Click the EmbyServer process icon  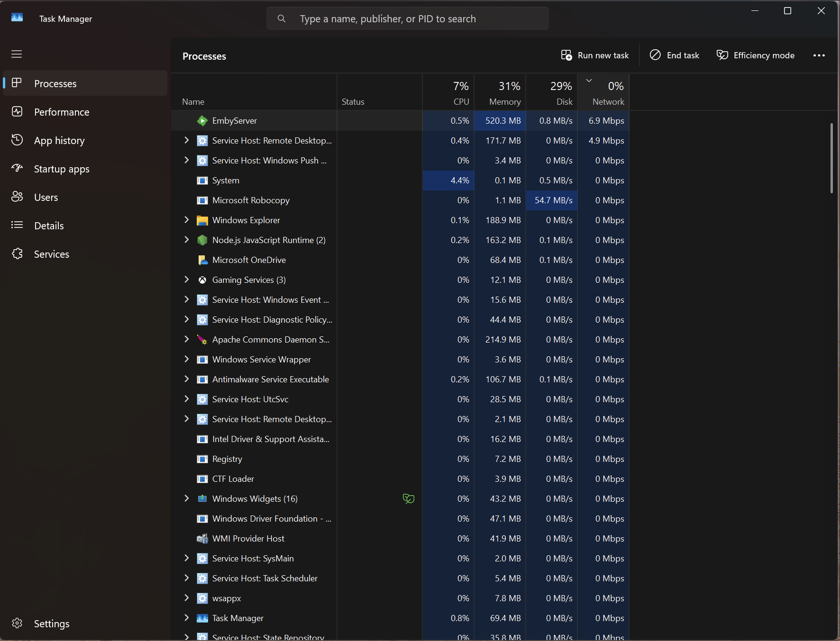click(x=202, y=121)
